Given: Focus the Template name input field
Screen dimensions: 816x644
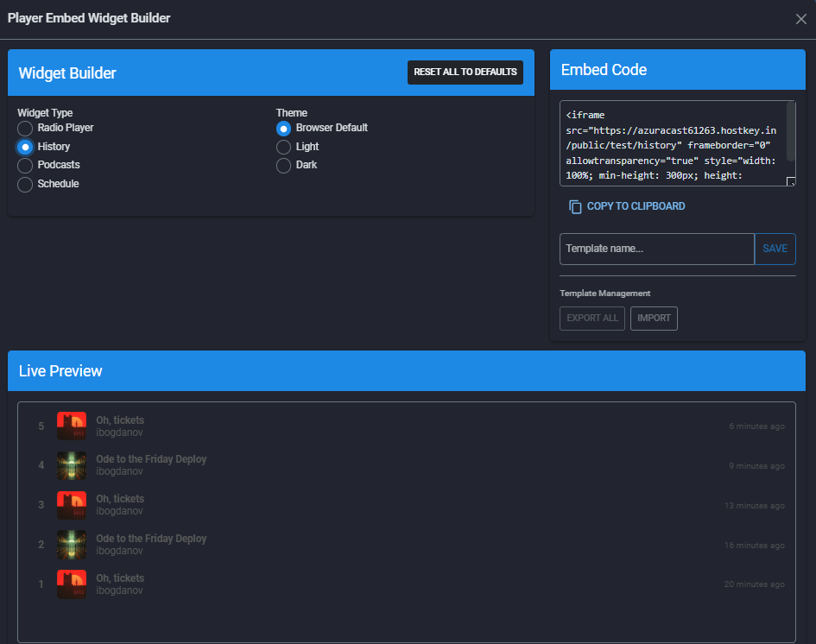Looking at the screenshot, I should [656, 249].
